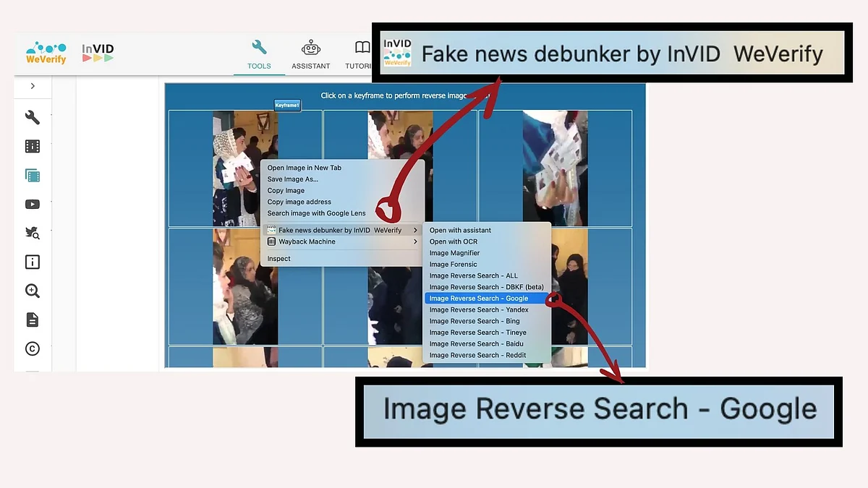Click the InVID logo
Image resolution: width=868 pixels, height=488 pixels.
point(98,53)
